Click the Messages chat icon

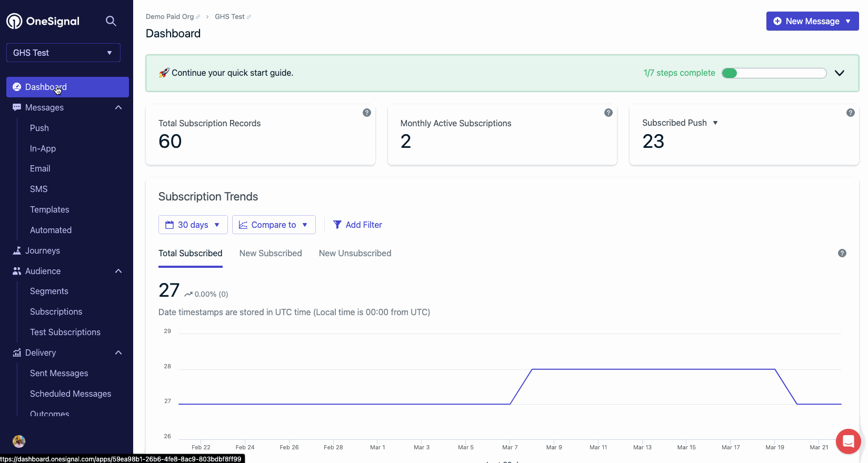[17, 107]
